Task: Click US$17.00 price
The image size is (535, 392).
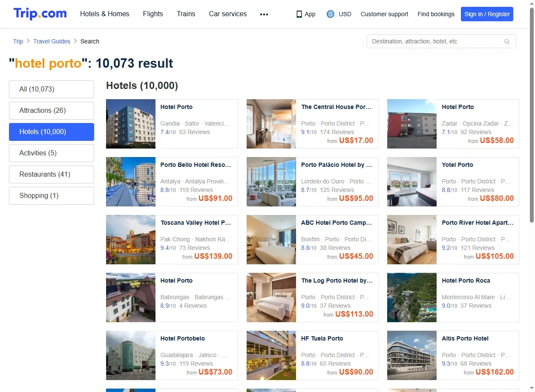Action: [356, 140]
